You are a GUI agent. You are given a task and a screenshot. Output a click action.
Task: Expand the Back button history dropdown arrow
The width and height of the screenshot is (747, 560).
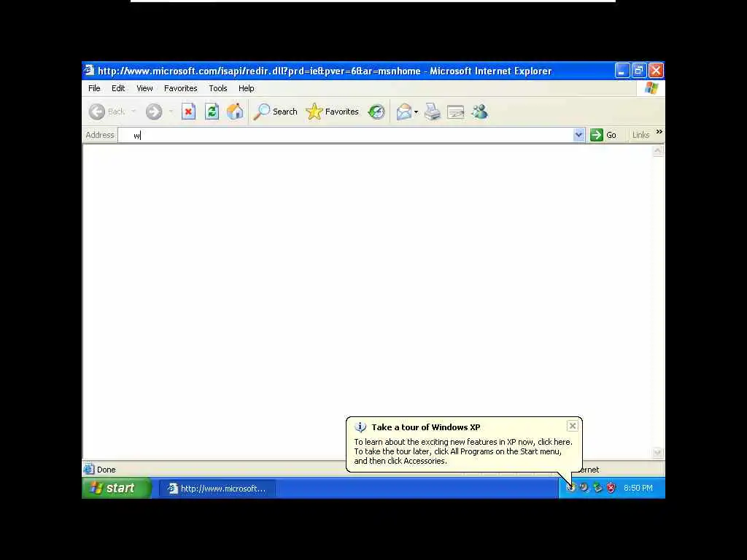click(133, 112)
